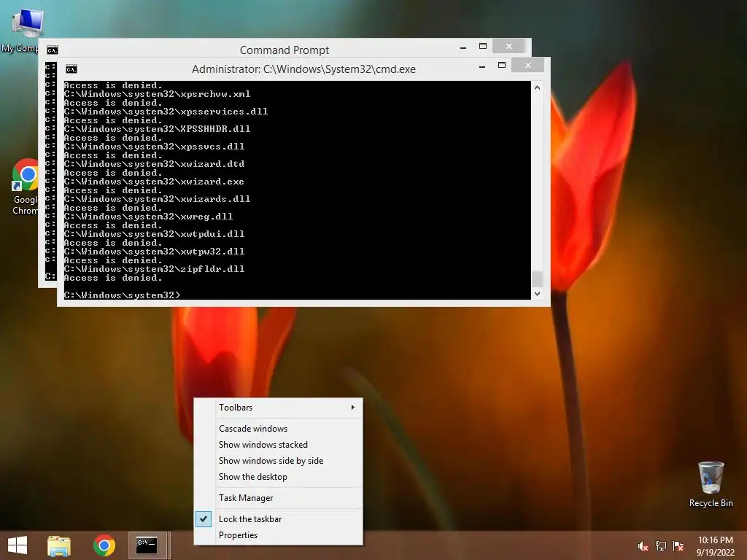This screenshot has height=560, width=747.
Task: Minimize the background Command Prompt window
Action: point(463,47)
